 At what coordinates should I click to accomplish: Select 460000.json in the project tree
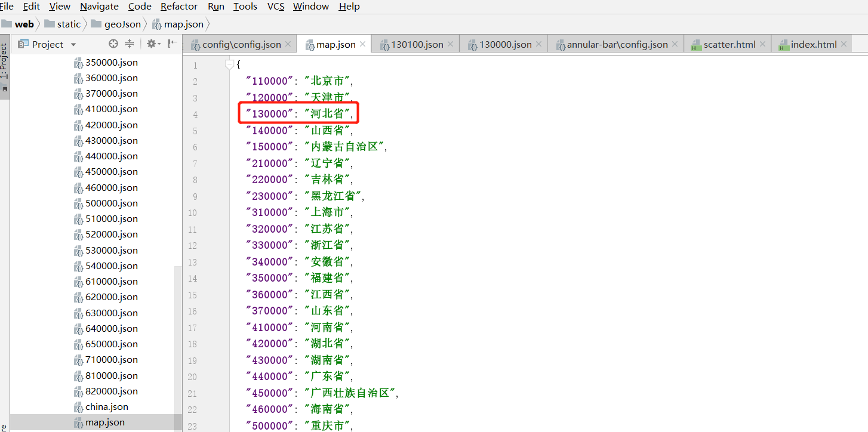[106, 188]
